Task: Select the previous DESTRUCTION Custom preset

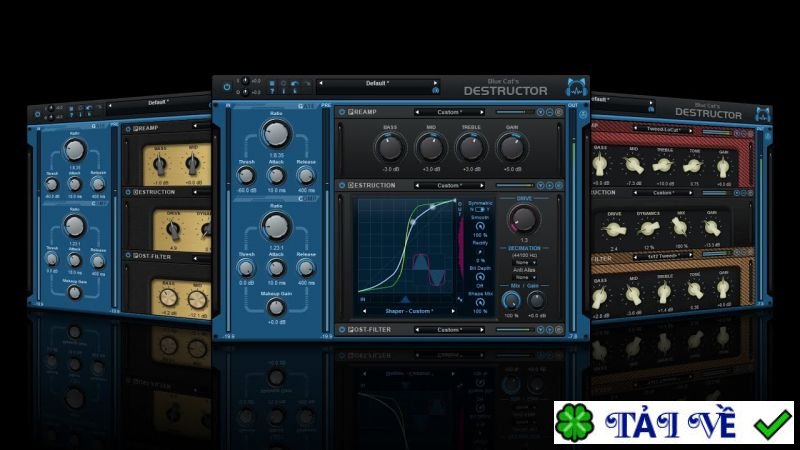Action: click(417, 186)
